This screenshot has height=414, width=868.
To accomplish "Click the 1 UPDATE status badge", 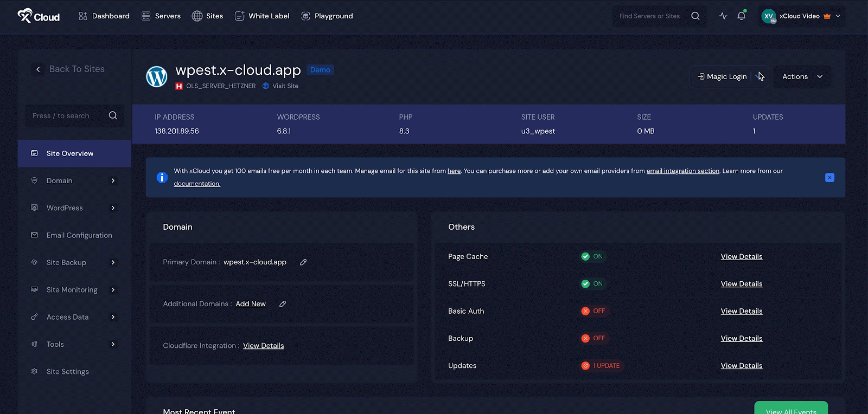I will click(x=601, y=366).
